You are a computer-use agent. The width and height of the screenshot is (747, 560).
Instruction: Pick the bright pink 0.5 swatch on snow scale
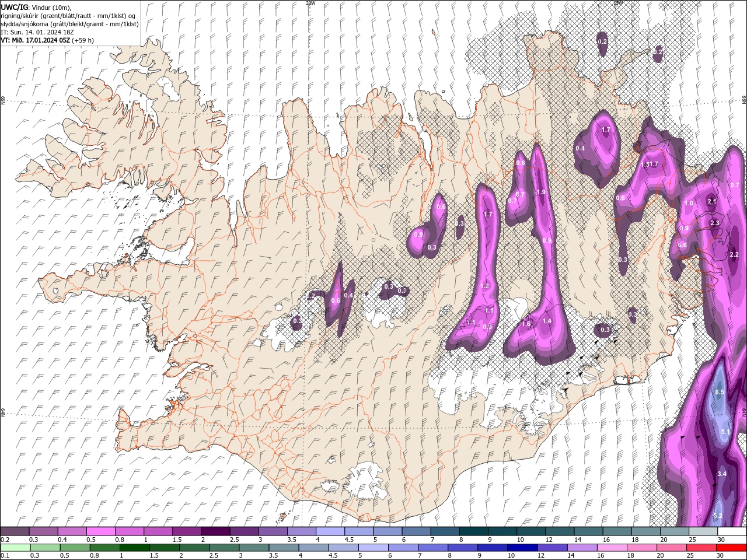point(100,531)
